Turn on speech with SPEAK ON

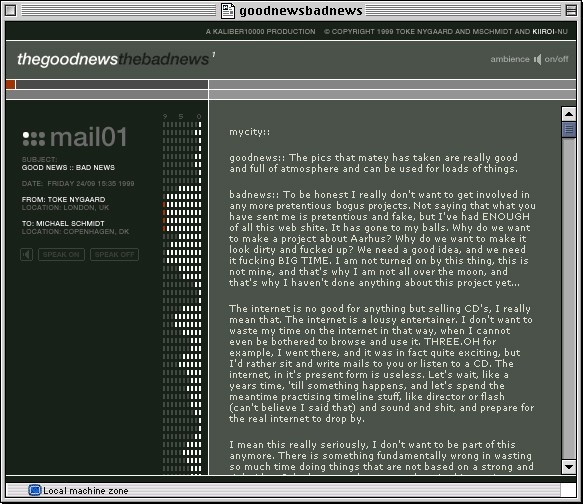(61, 255)
